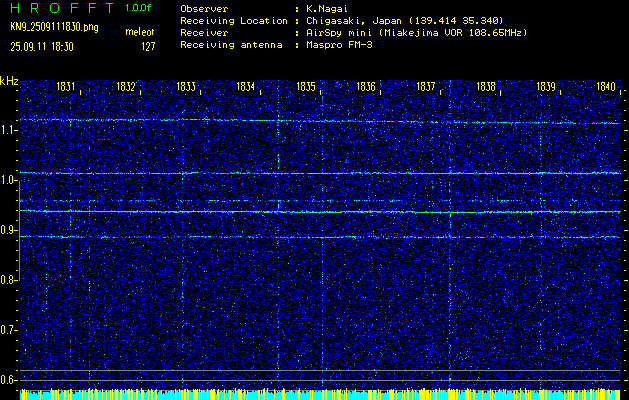629x400 pixels.
Task: Click the Receiving antenna label
Action: pyautogui.click(x=231, y=45)
